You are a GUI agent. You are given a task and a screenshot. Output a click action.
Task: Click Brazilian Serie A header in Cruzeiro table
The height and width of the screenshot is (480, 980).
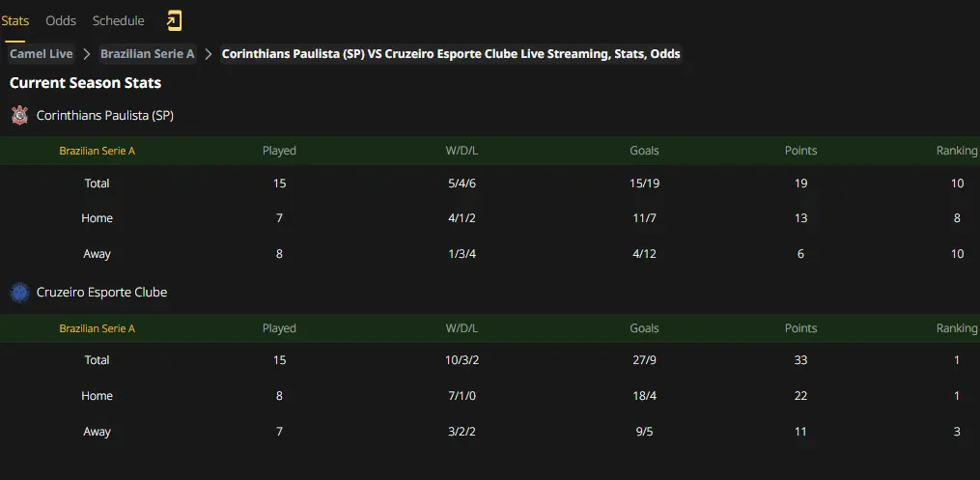tap(97, 328)
